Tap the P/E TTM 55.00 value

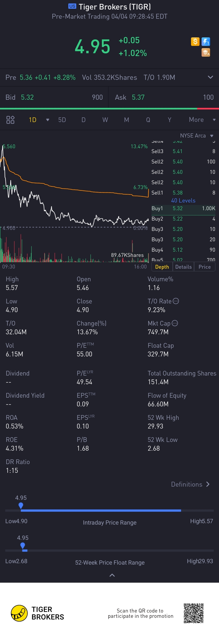[84, 354]
